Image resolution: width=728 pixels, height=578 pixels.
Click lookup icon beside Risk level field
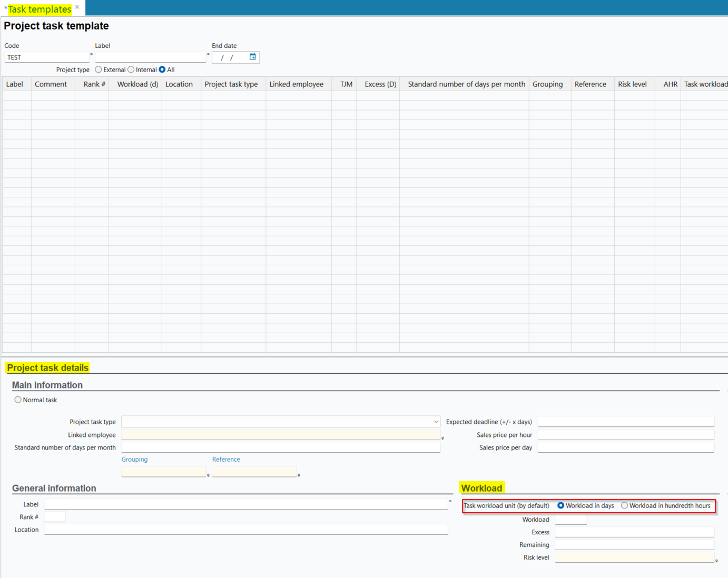pyautogui.click(x=716, y=561)
